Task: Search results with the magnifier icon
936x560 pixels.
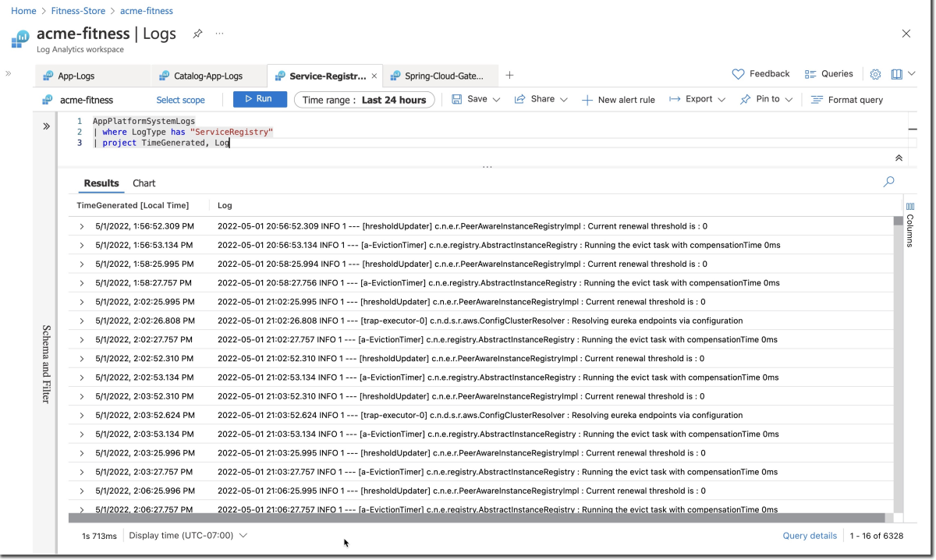Action: (888, 182)
